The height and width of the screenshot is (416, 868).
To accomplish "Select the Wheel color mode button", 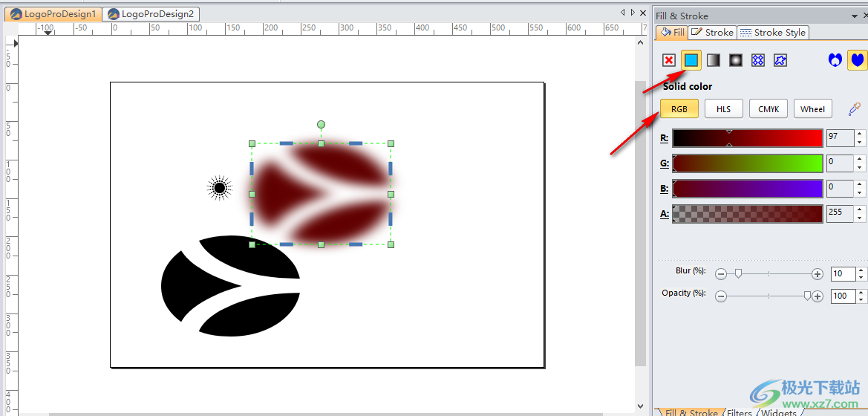I will 812,109.
